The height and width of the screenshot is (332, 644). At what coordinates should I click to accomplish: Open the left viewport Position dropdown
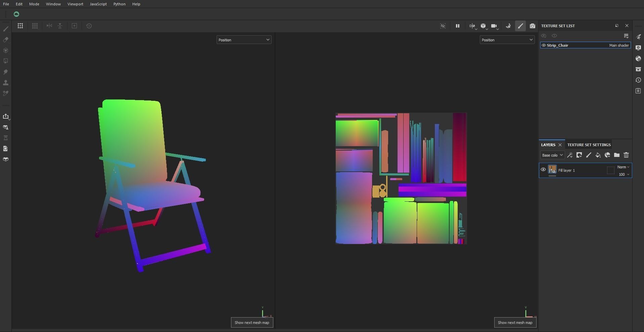[x=244, y=40]
